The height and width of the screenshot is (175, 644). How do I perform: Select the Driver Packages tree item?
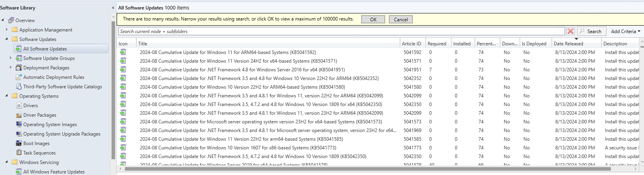click(40, 115)
